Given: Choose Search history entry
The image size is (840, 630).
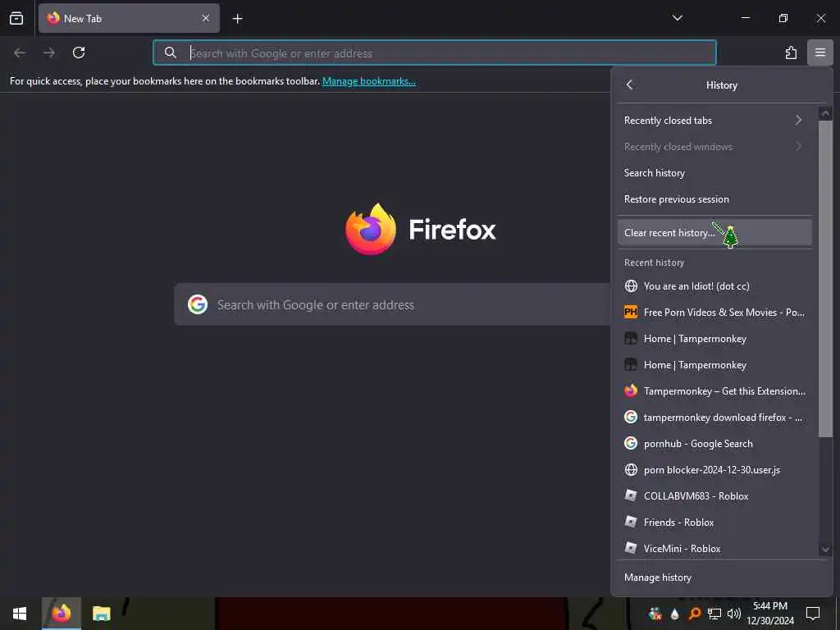Looking at the screenshot, I should click(x=714, y=172).
